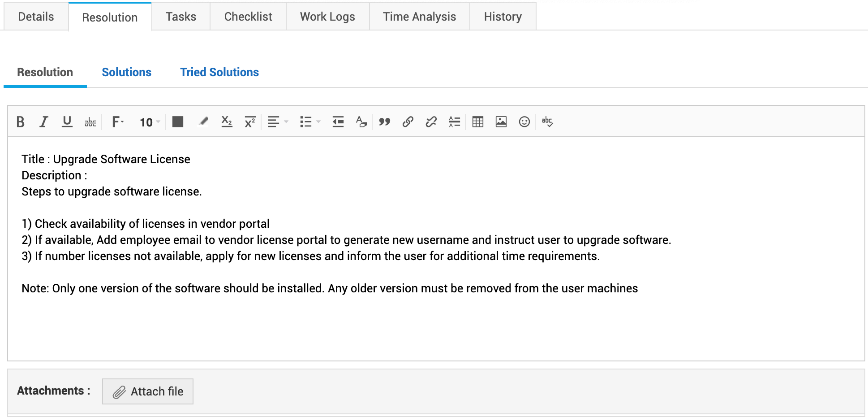Go to the Checklist tab
This screenshot has height=417, width=868.
click(248, 17)
